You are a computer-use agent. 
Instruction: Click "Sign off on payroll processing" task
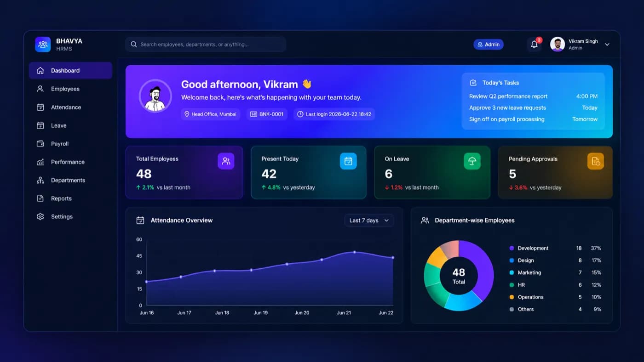507,119
